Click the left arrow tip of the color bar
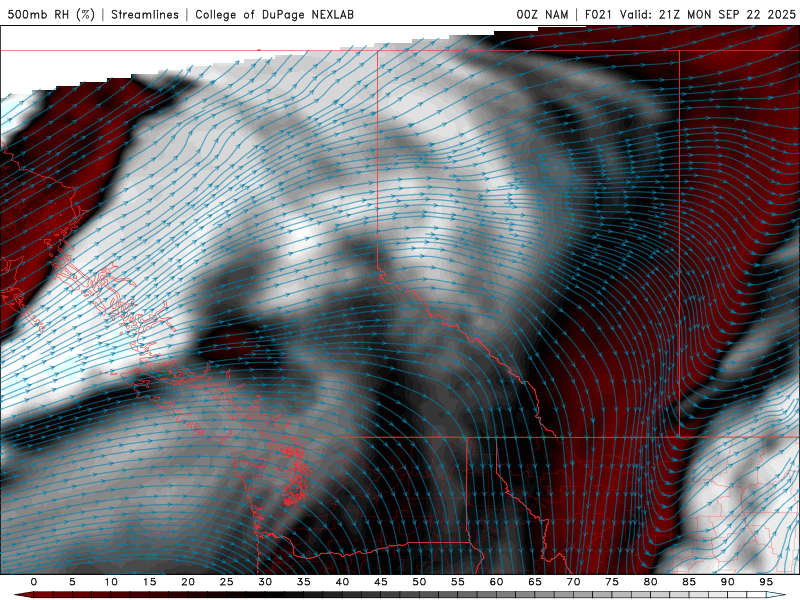Screen dimensions: 800x600 point(20,595)
